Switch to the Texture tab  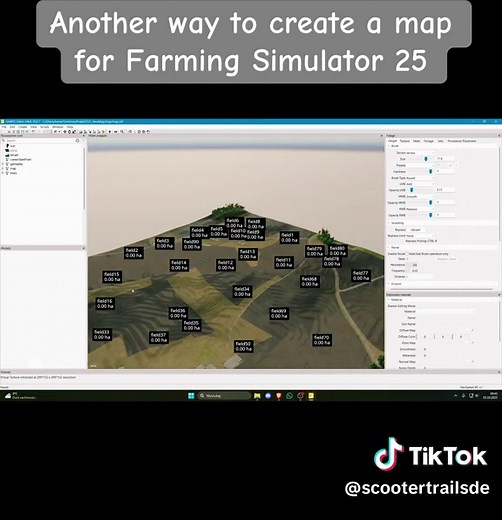(404, 141)
